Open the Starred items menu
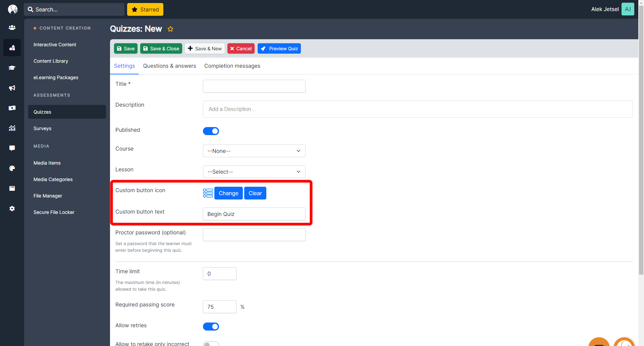Viewport: 644px width, 346px height. [145, 9]
